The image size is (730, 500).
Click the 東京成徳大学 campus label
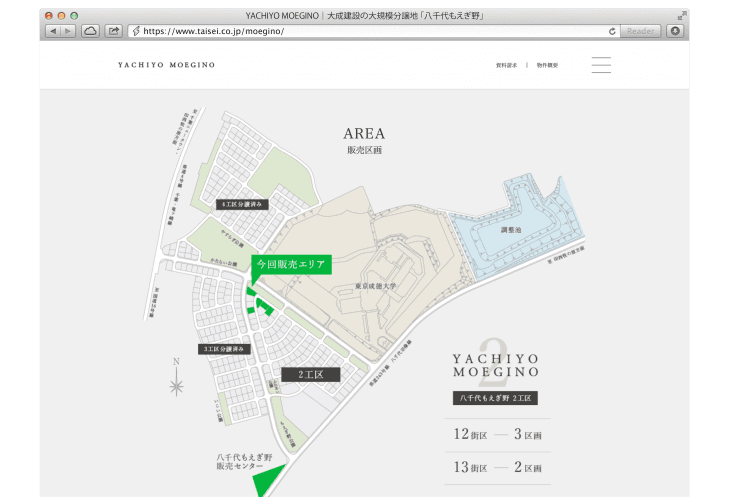click(375, 286)
